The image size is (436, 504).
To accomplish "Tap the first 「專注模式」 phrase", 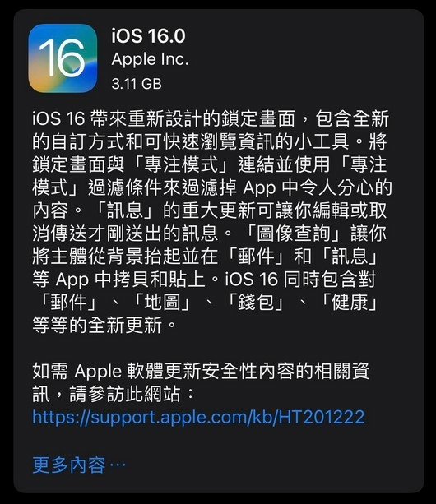I will (181, 164).
